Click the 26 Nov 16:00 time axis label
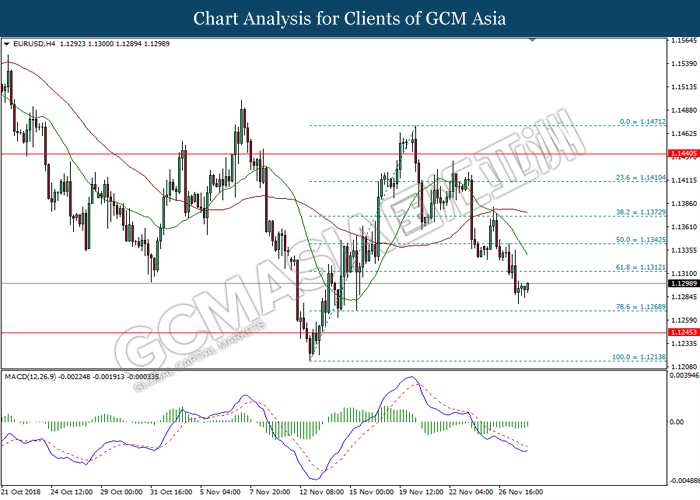The height and width of the screenshot is (500, 700). coord(521,492)
